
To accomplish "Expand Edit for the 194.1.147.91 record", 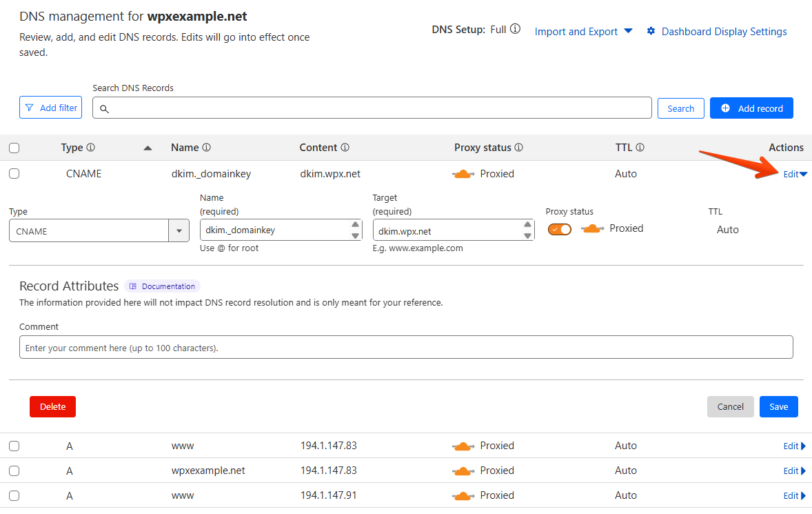I will click(x=794, y=495).
